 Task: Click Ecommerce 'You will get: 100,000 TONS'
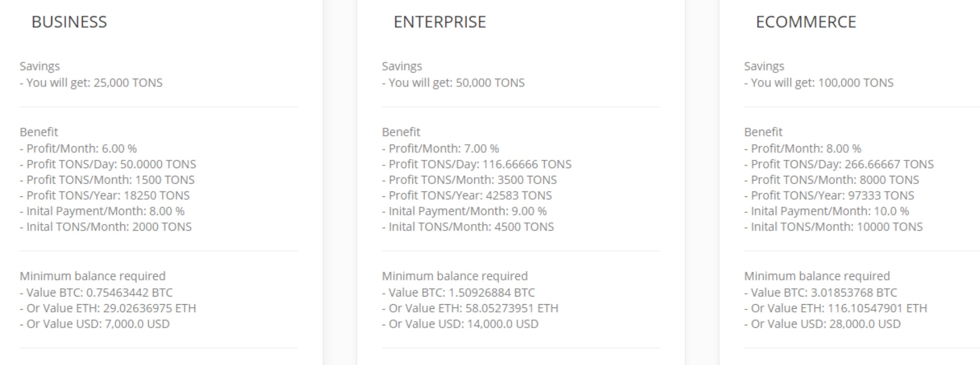819,83
